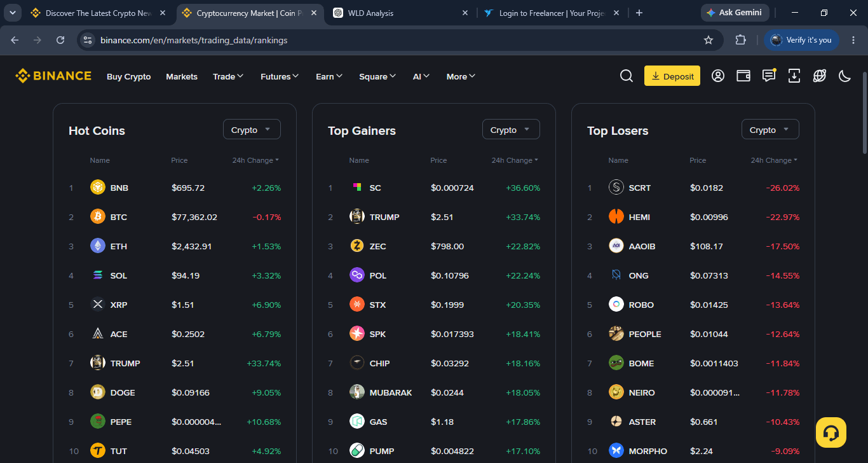Click the ZEC coin icon
Screen dimensions: 868x463
pyautogui.click(x=357, y=246)
